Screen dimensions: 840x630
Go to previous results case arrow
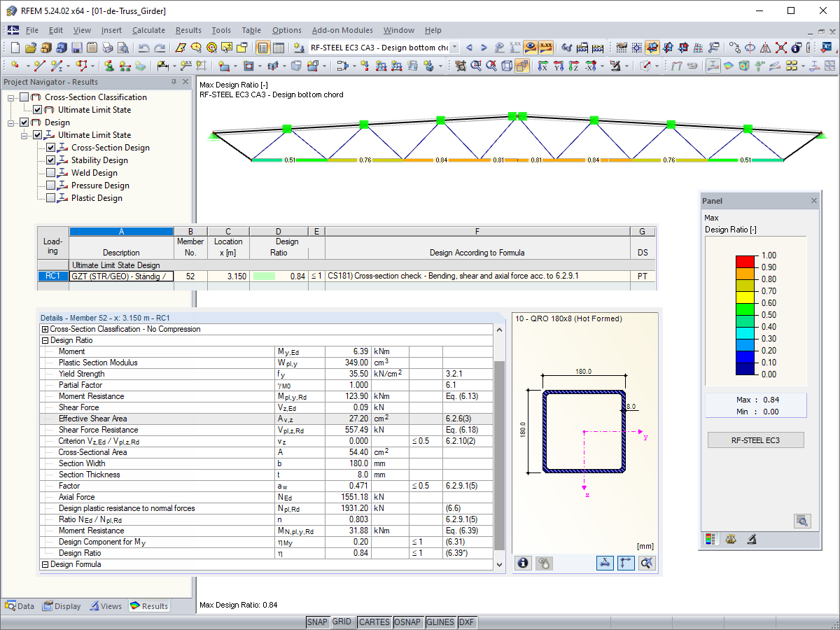coord(469,48)
